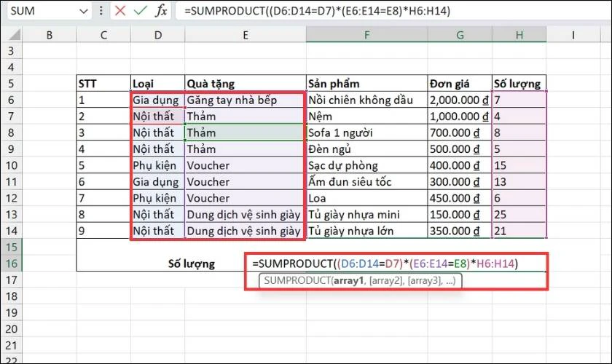The height and width of the screenshot is (364, 612).
Task: Click array1 argument in the function tooltip
Action: 349,280
